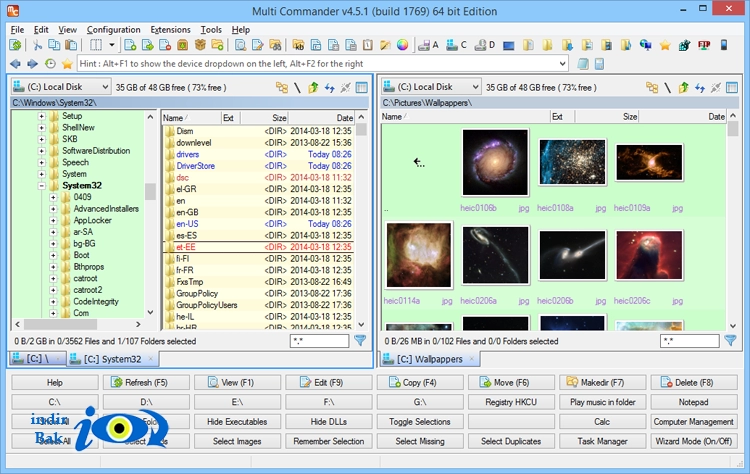Switch to the [C:] System32 tab

tap(113, 359)
